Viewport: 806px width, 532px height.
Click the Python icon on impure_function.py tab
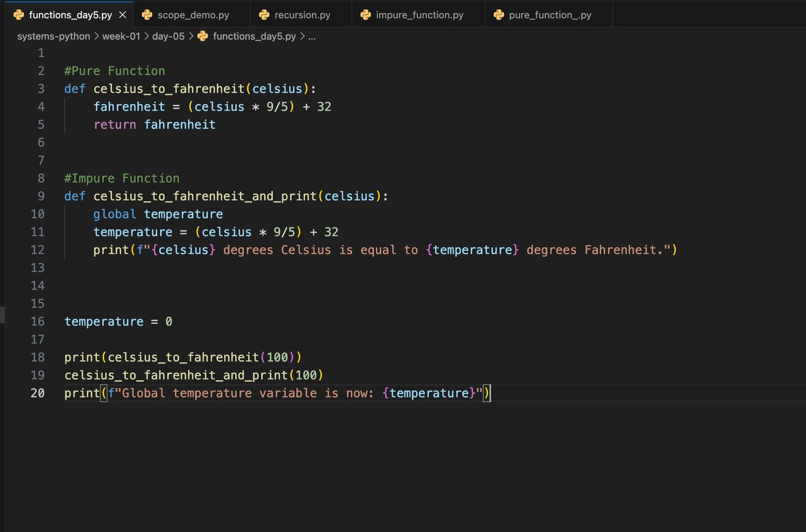pyautogui.click(x=366, y=15)
